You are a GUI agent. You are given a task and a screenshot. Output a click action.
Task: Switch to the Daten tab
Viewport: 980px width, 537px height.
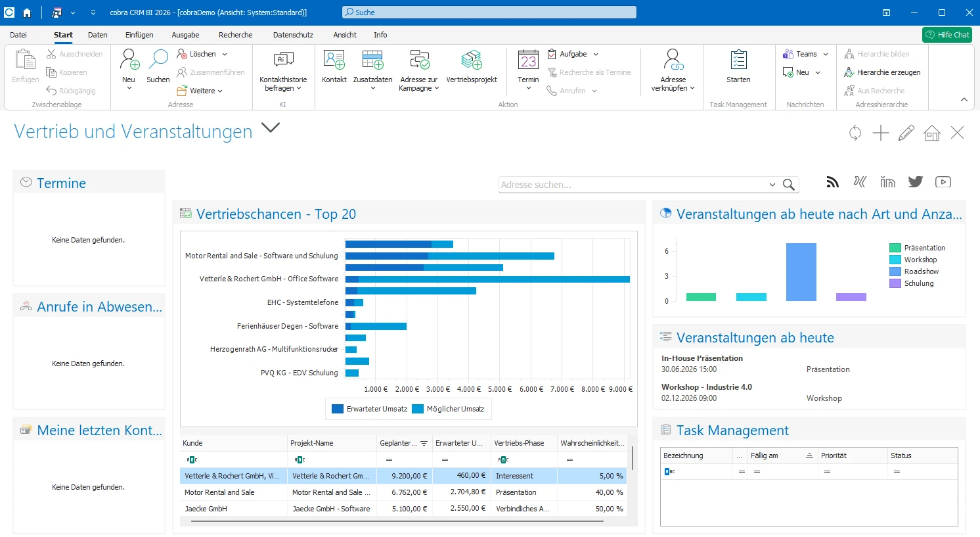[98, 35]
